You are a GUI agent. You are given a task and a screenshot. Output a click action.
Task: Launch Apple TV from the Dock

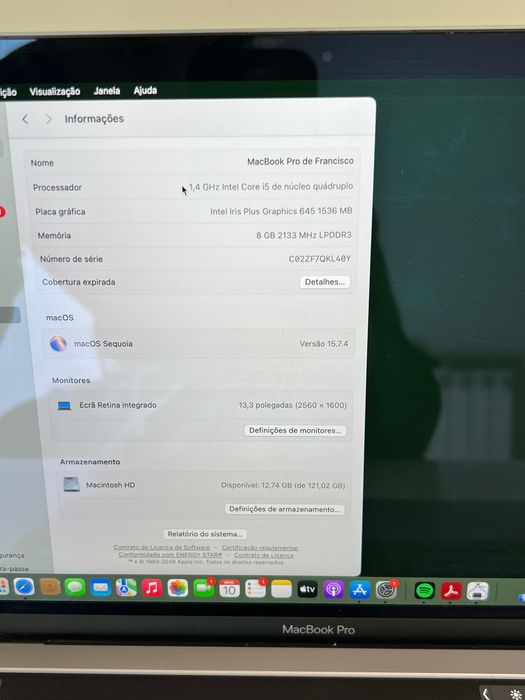pos(307,589)
